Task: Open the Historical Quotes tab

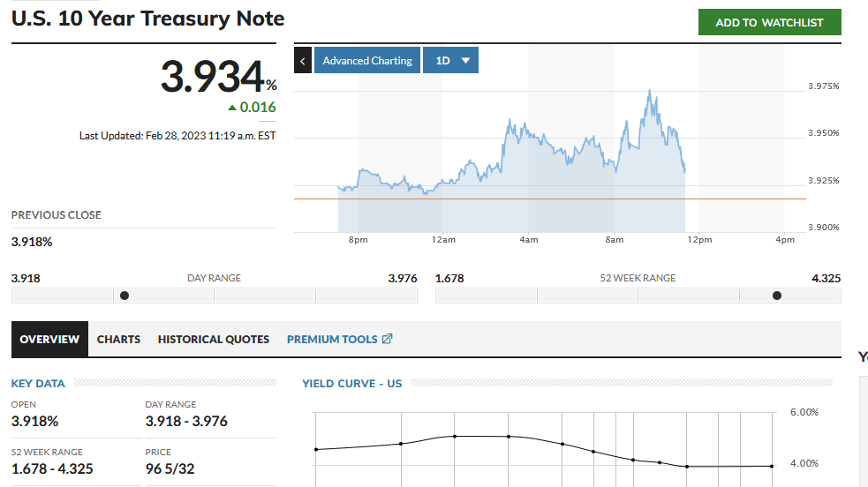Action: (x=213, y=339)
